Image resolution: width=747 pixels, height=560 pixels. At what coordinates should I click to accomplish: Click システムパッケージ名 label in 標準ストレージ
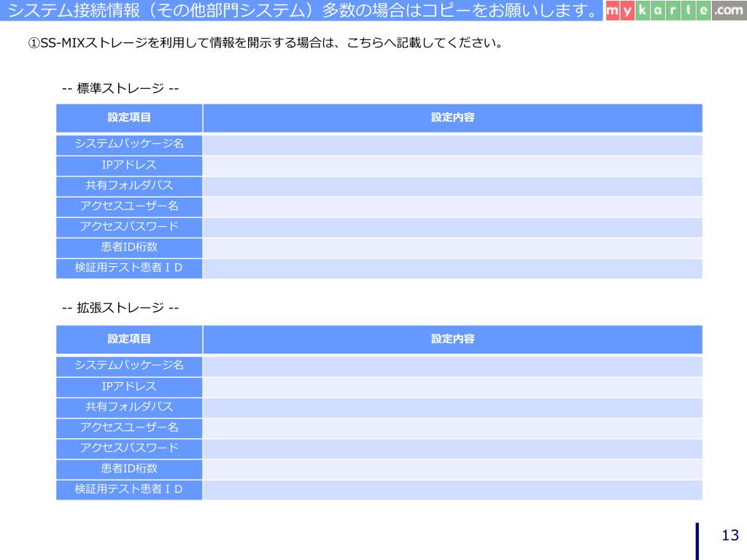point(129,145)
